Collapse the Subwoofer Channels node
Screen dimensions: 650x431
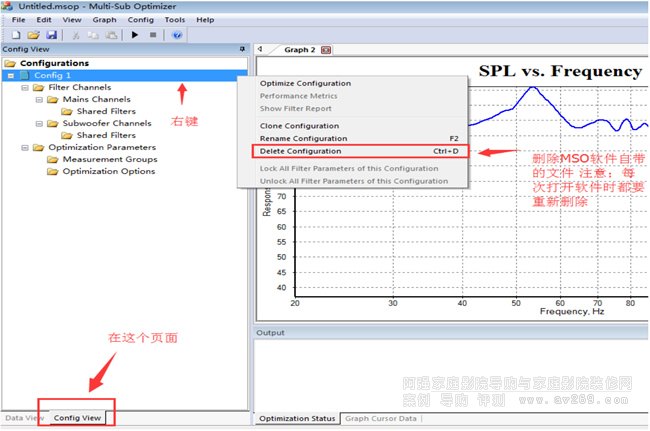click(38, 123)
